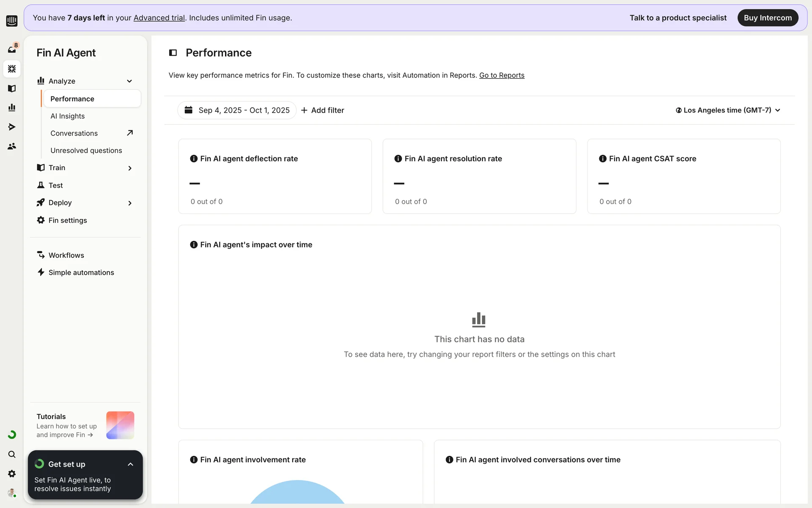This screenshot has height=508, width=812.
Task: Open the Los Angeles time zone dropdown
Action: (x=728, y=110)
